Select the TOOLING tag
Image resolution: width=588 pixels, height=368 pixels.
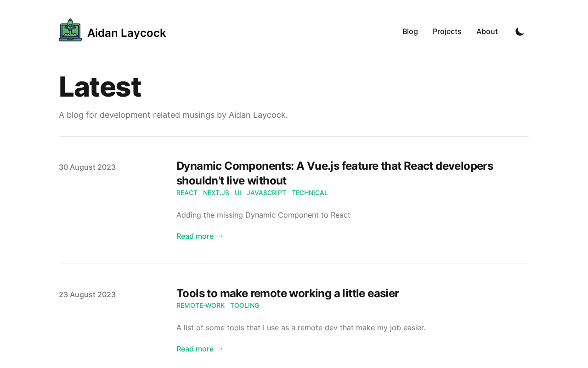click(245, 305)
